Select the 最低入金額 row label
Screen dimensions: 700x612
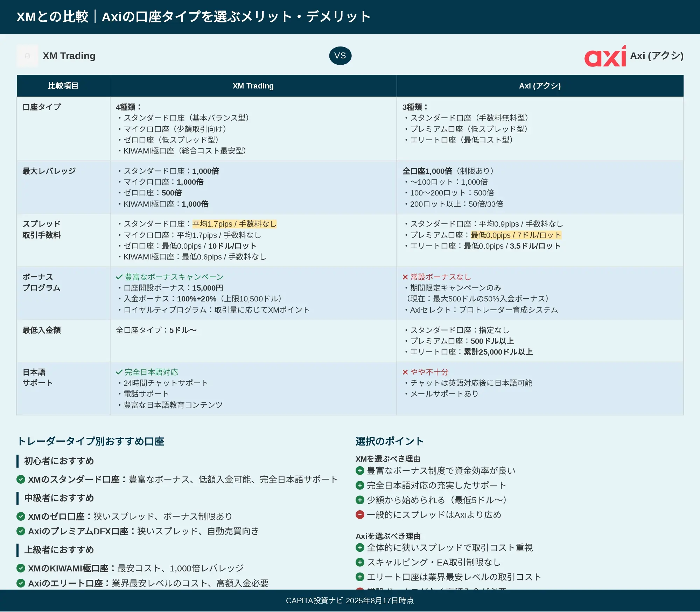click(42, 330)
